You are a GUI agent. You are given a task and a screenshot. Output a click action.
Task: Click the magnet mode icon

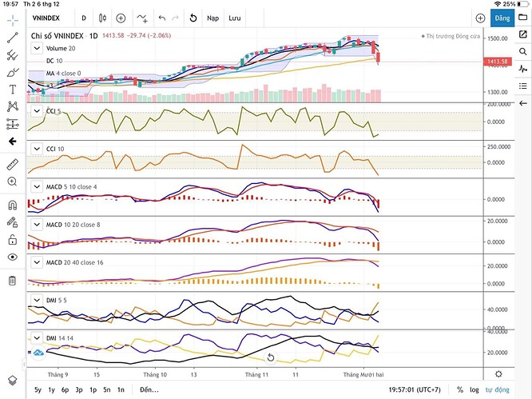click(12, 205)
